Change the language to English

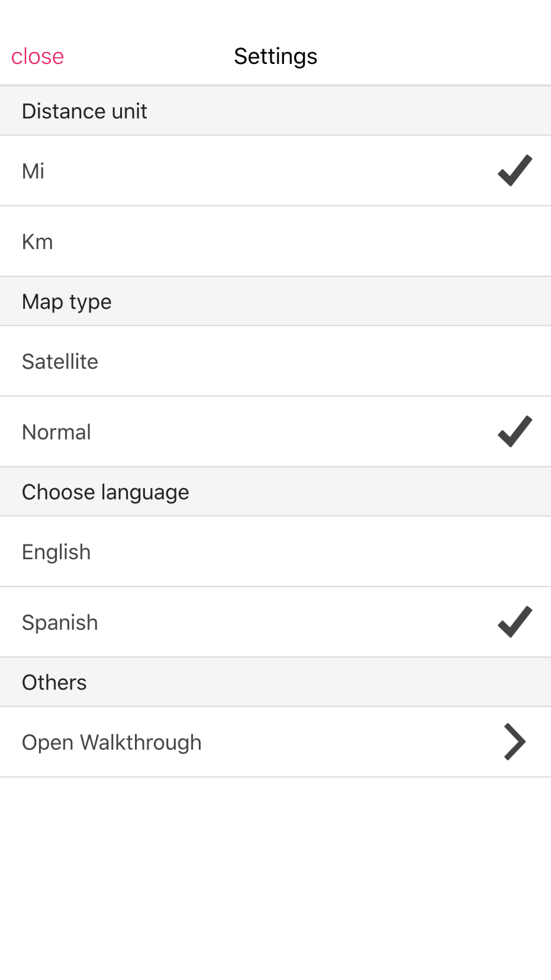tap(56, 552)
